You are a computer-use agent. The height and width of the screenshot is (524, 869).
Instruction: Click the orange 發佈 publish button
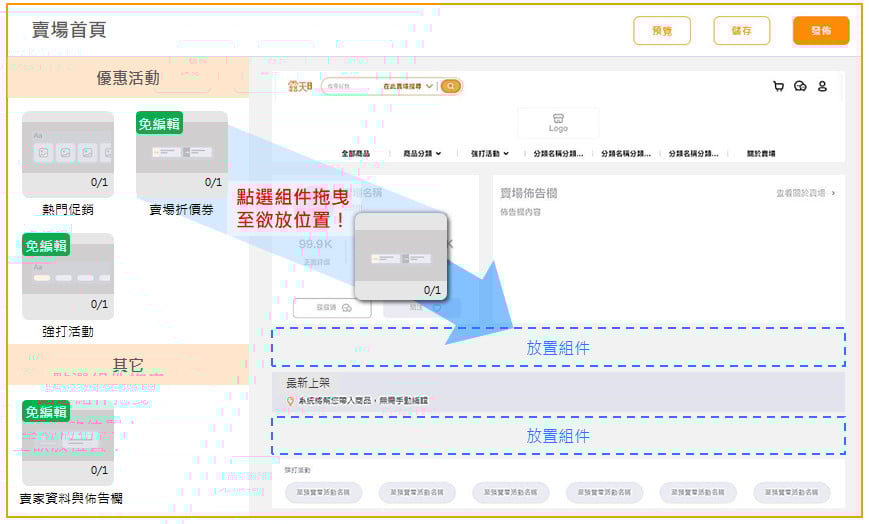(x=821, y=31)
